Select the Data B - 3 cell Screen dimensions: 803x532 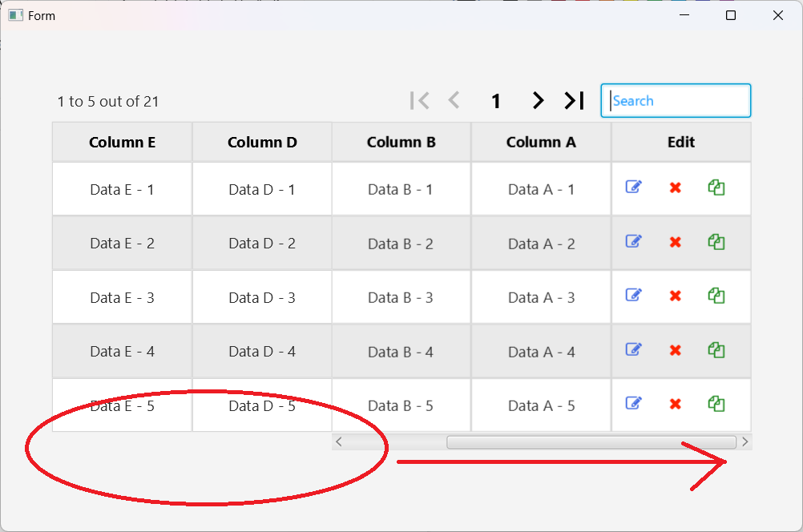pos(401,297)
